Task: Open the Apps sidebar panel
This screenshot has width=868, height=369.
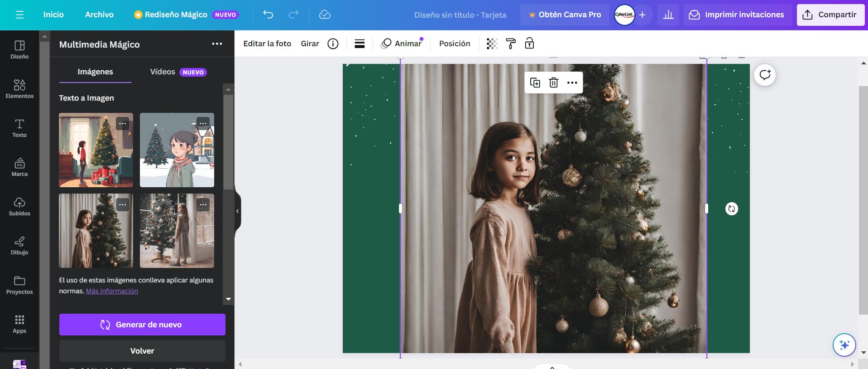Action: [19, 324]
